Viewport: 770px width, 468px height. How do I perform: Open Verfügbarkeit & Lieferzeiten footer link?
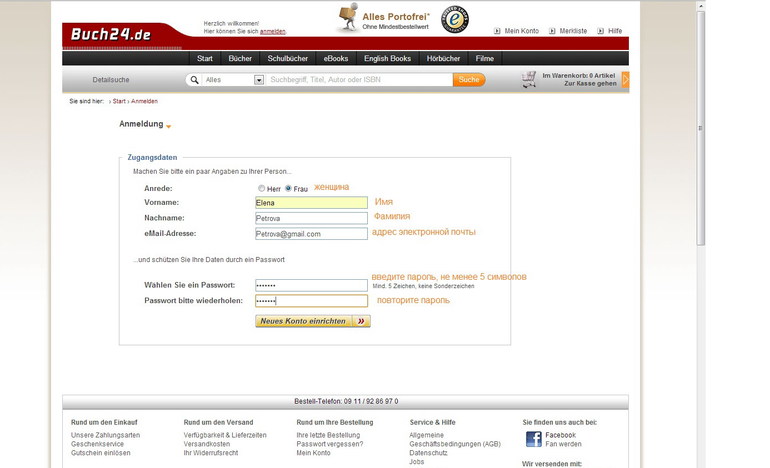point(225,435)
